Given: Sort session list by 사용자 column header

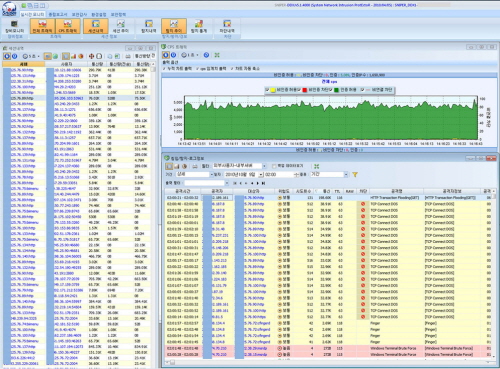Looking at the screenshot, I should [x=66, y=64].
